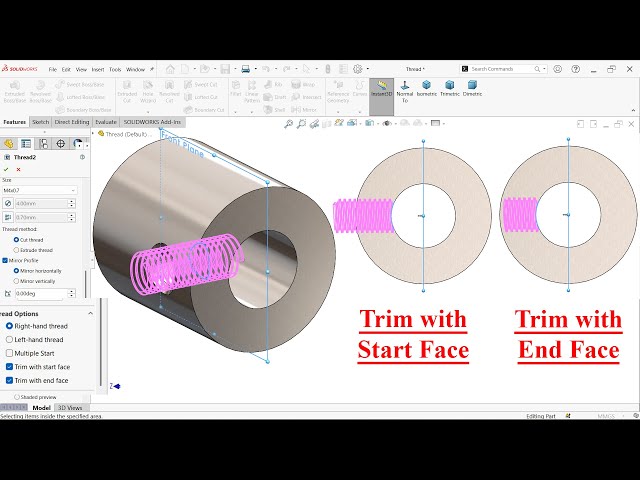Toggle the Mirror Profile checkbox
640x480 pixels.
pos(5,260)
